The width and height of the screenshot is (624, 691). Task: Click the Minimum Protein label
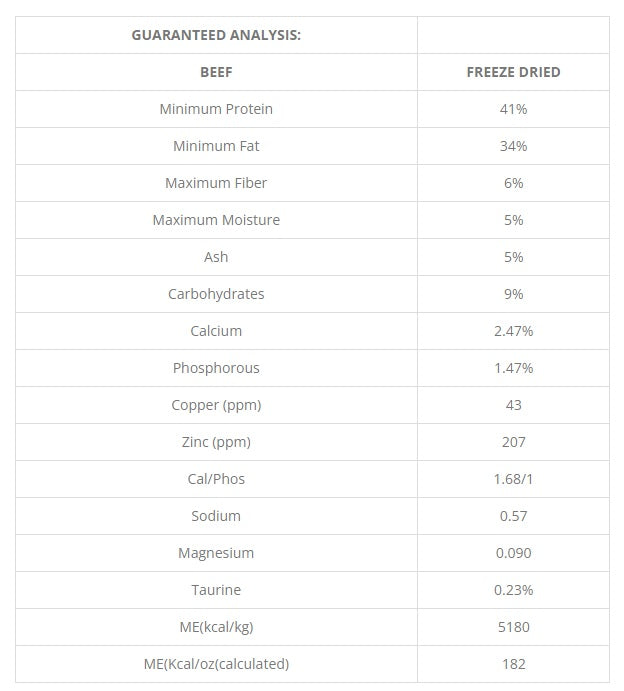click(216, 109)
